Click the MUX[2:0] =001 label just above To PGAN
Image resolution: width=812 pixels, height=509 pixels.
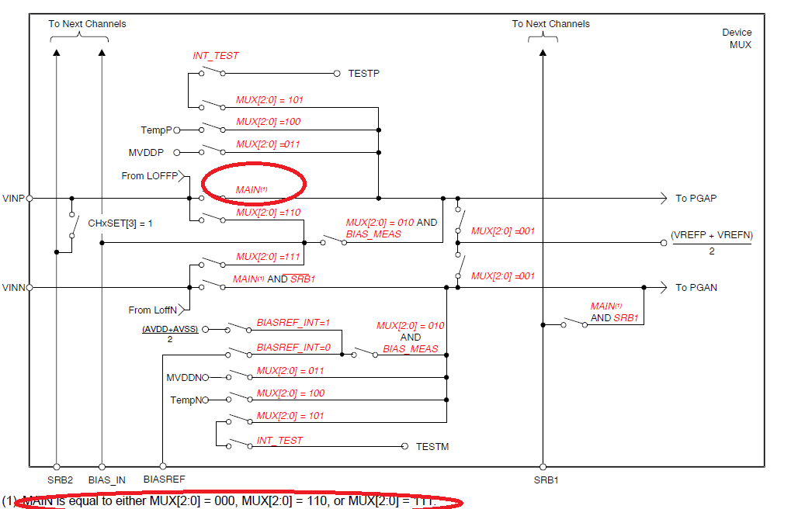[503, 276]
